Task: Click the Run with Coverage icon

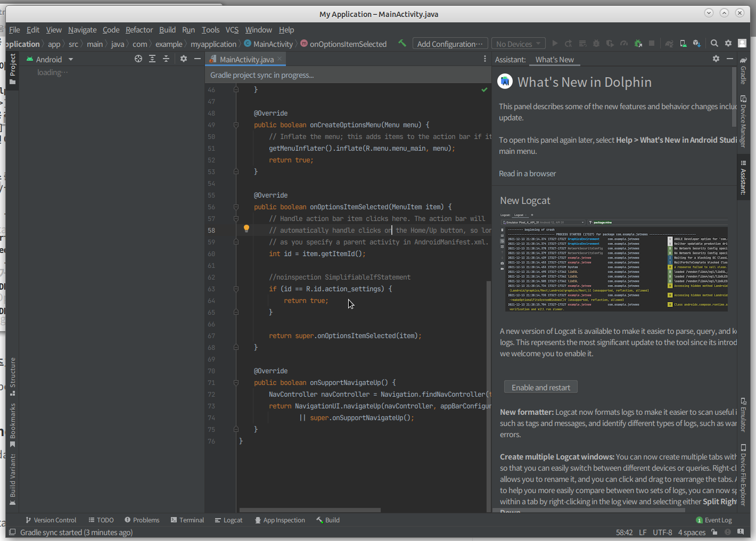Action: coord(610,44)
